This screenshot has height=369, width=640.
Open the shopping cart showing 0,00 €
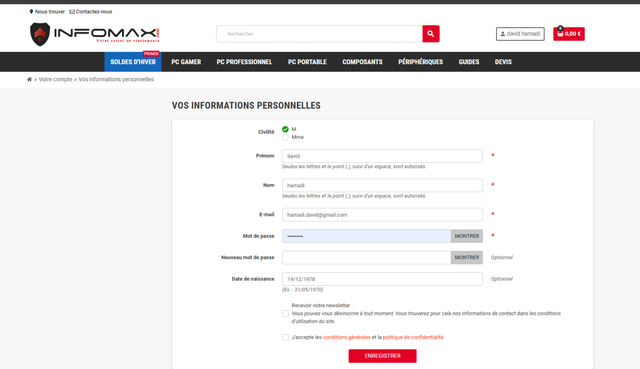569,34
